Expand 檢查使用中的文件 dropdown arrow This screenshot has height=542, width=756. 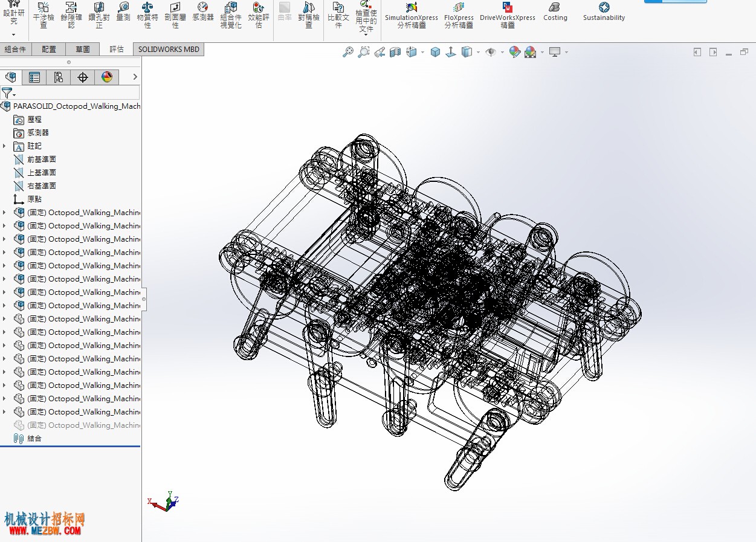click(x=366, y=35)
